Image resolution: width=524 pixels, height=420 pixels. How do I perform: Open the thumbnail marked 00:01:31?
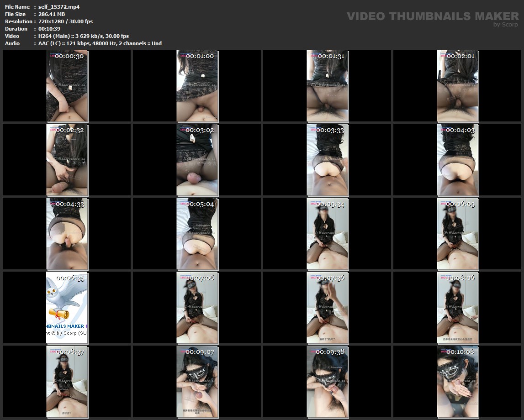coord(327,86)
